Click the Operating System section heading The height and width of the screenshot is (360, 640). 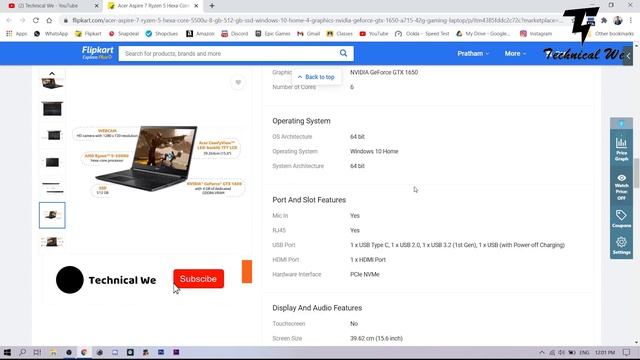[301, 121]
